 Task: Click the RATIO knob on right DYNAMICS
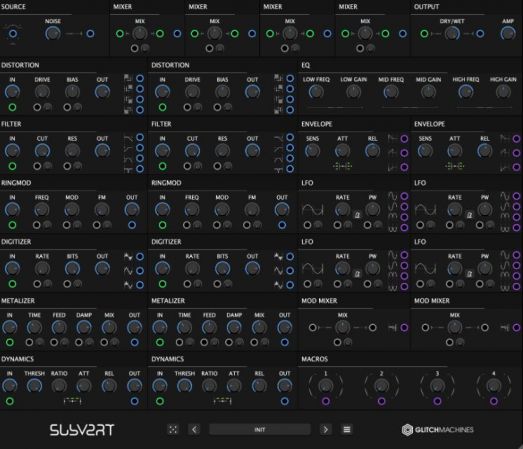tap(209, 386)
